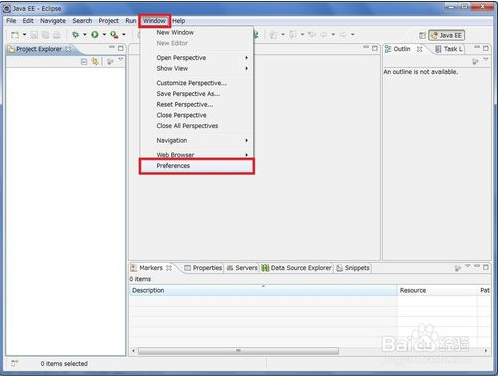
Task: Click the Save toolbar icon
Action: point(34,35)
